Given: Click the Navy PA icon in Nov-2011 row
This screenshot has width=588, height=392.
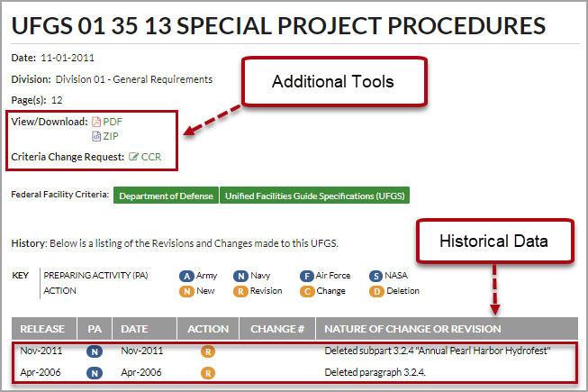Looking at the screenshot, I should click(x=95, y=351).
